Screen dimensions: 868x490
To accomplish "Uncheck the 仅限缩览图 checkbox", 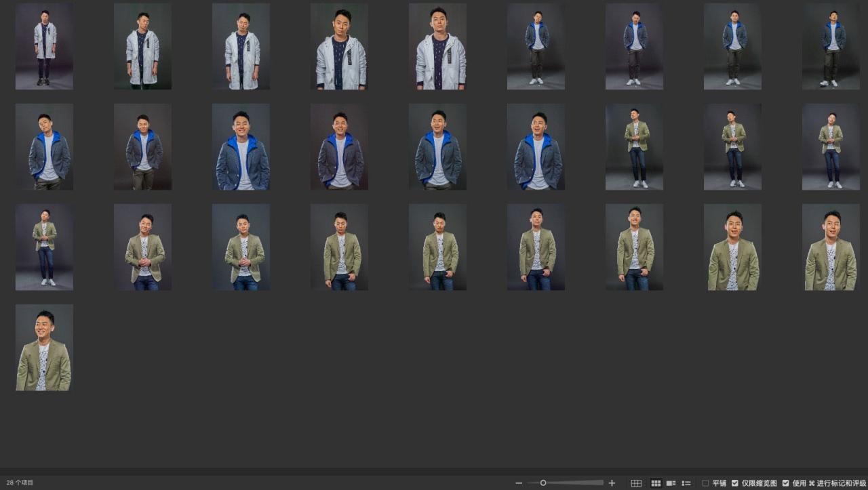I will coord(735,483).
